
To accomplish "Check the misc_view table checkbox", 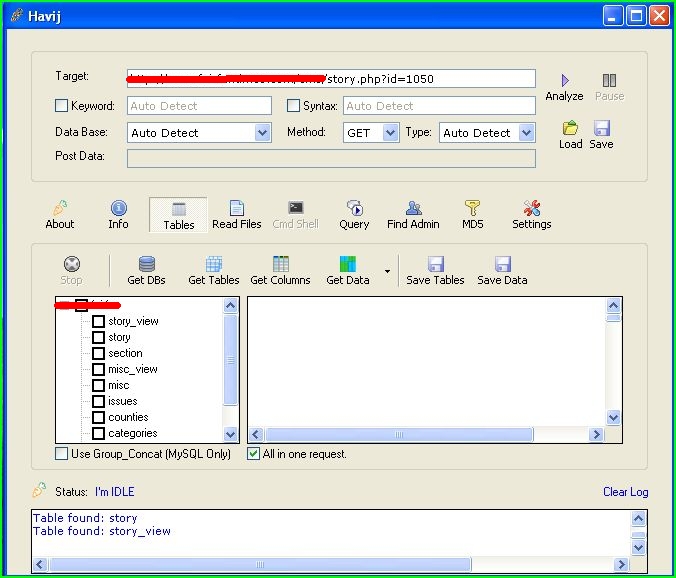I will 98,369.
